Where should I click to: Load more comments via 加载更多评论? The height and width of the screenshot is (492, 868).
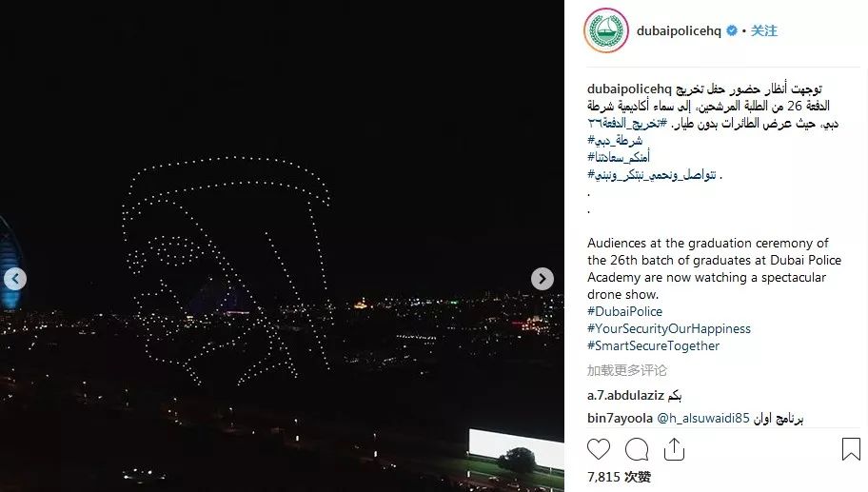click(x=626, y=370)
